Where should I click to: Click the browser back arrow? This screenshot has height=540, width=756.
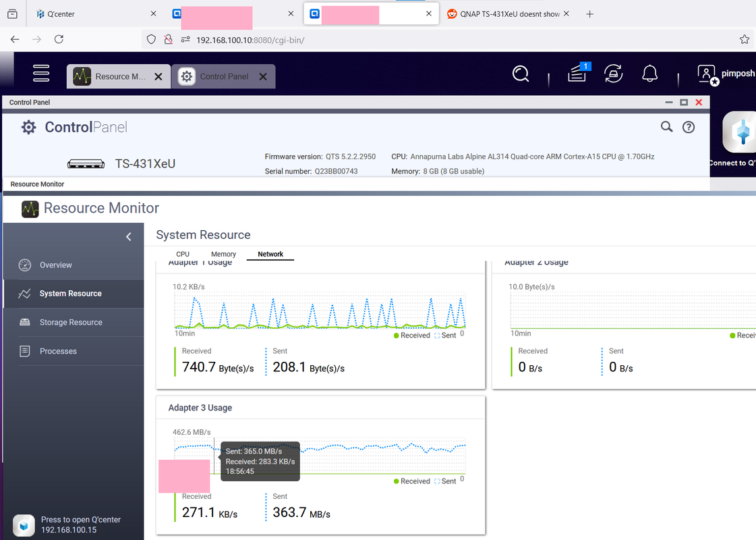(x=15, y=40)
